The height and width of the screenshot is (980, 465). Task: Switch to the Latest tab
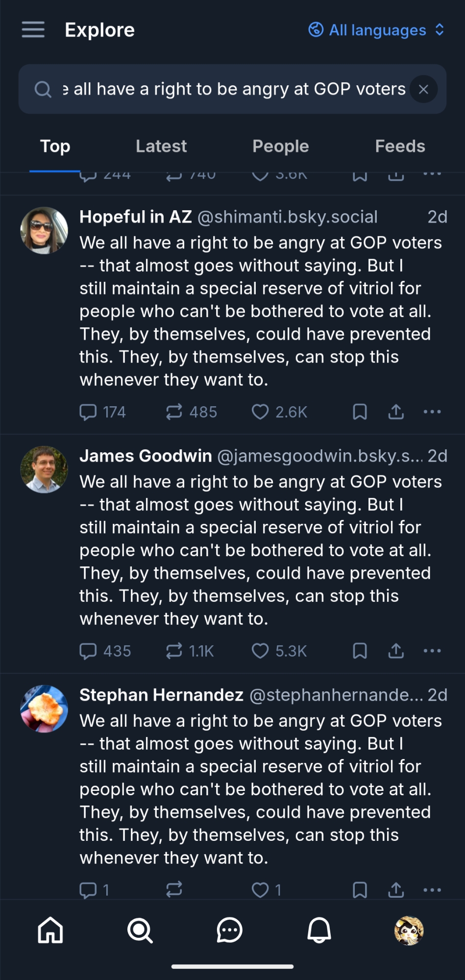click(x=161, y=146)
